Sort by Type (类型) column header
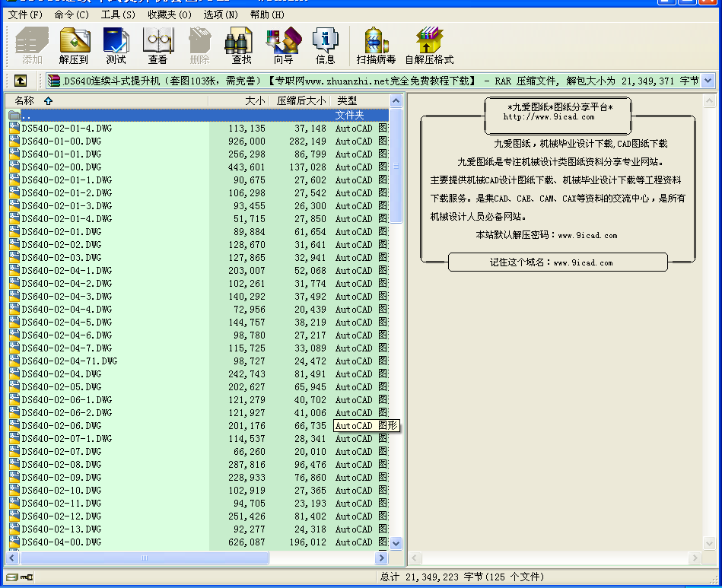This screenshot has height=588, width=722. (x=360, y=100)
